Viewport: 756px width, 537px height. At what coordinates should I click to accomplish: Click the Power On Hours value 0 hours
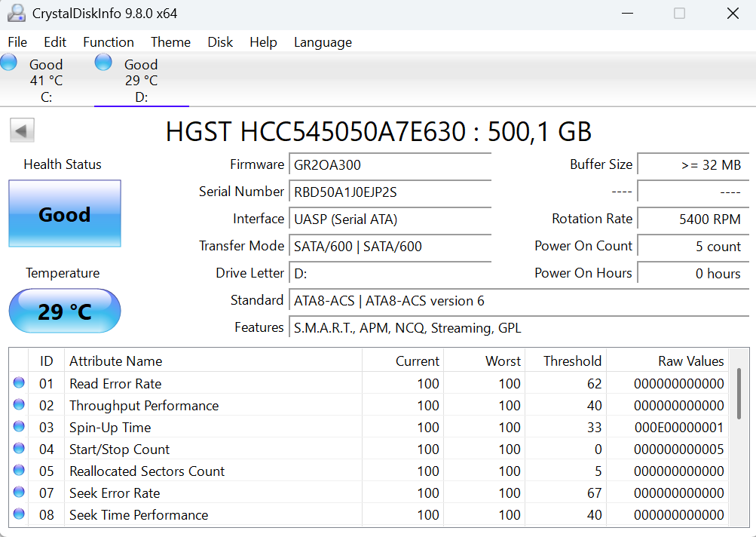693,274
